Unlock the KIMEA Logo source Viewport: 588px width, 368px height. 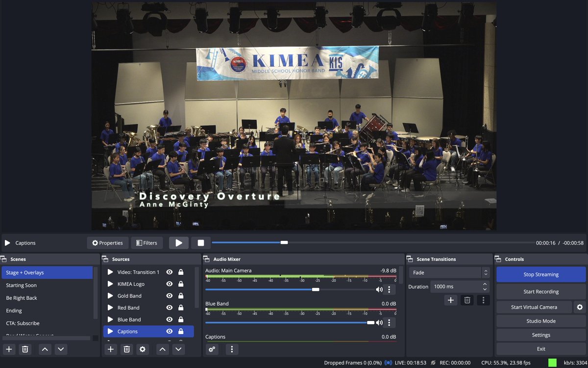click(181, 284)
